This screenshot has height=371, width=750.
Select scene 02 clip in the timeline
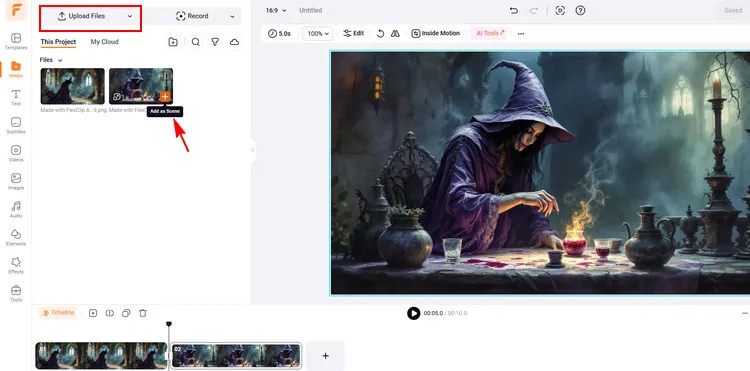click(236, 356)
